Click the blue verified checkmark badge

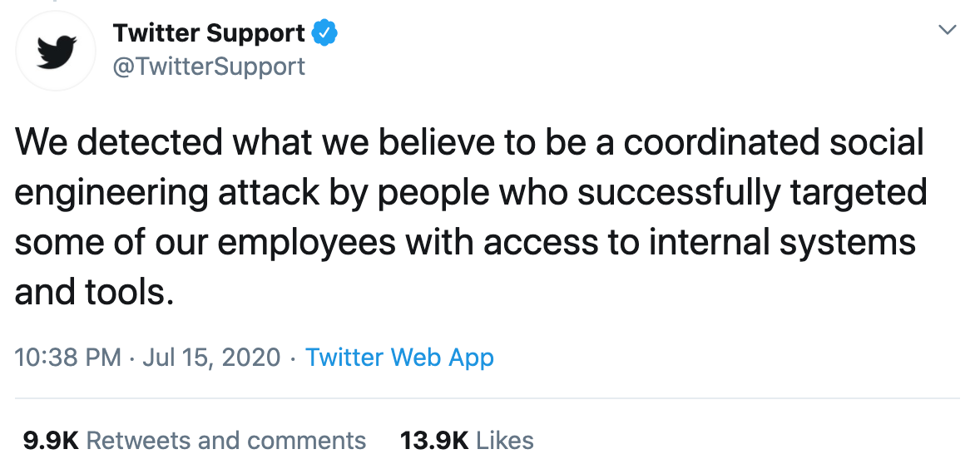325,32
